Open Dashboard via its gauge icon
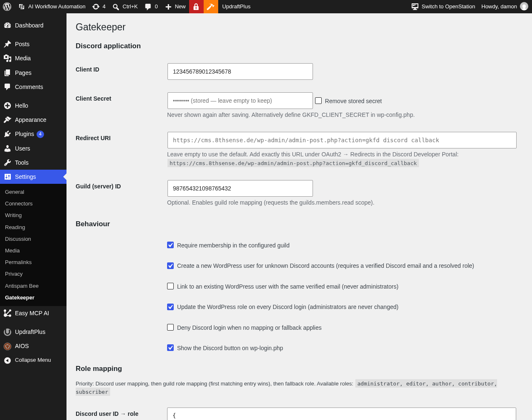 pyautogui.click(x=7, y=25)
